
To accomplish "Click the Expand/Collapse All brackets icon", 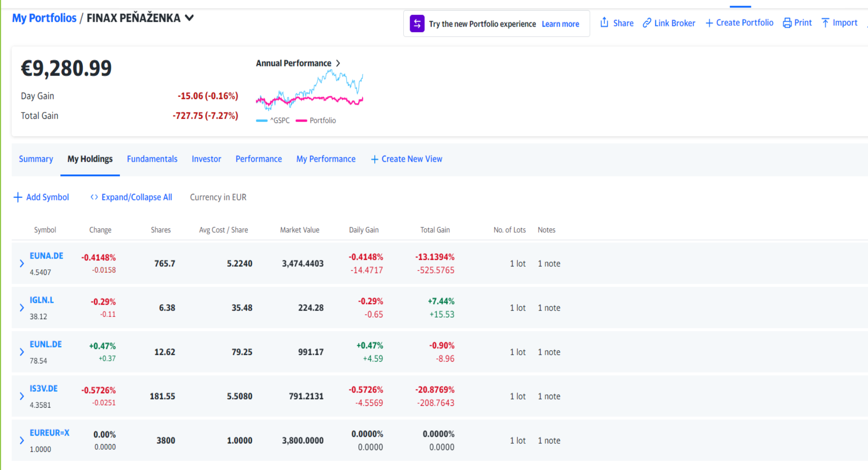I will click(x=94, y=197).
